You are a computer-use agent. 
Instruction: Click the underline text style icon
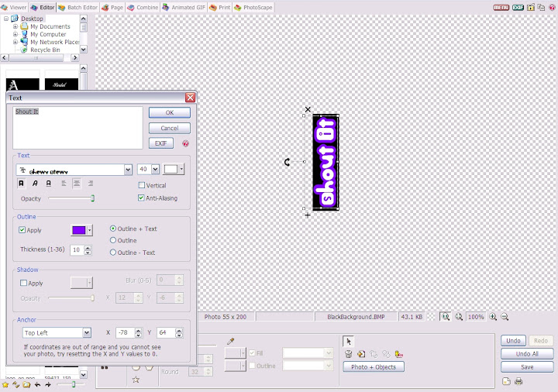48,184
